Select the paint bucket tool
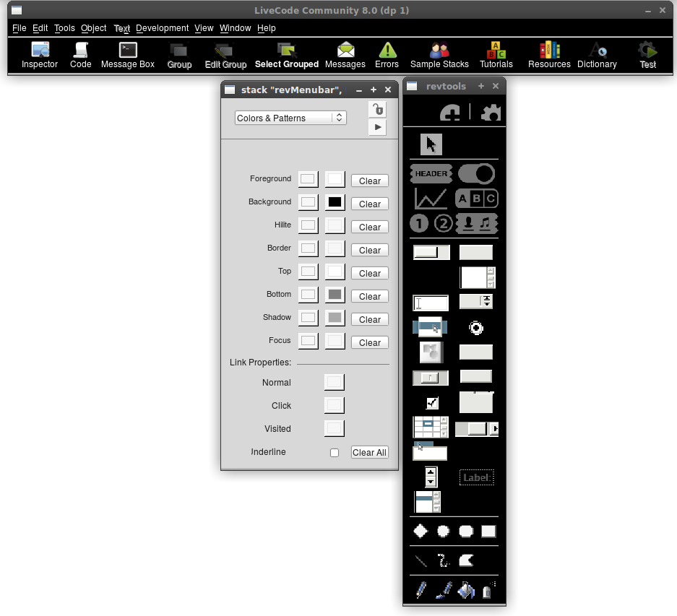677x616 pixels. coord(466,590)
